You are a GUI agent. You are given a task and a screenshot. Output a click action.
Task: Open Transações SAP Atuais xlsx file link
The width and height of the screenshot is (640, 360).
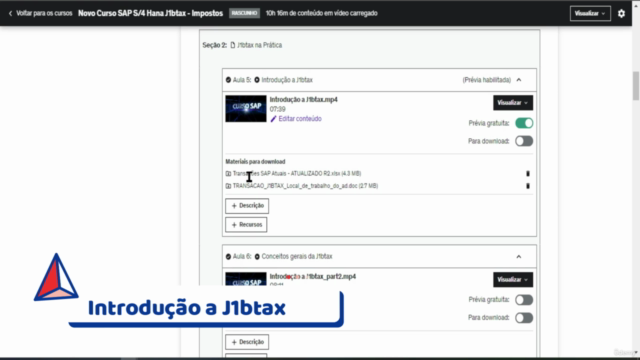click(297, 173)
